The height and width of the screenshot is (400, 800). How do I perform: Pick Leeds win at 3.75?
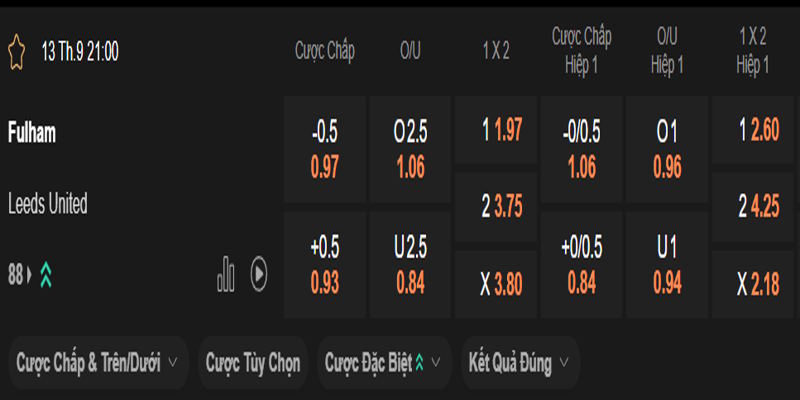click(x=496, y=208)
